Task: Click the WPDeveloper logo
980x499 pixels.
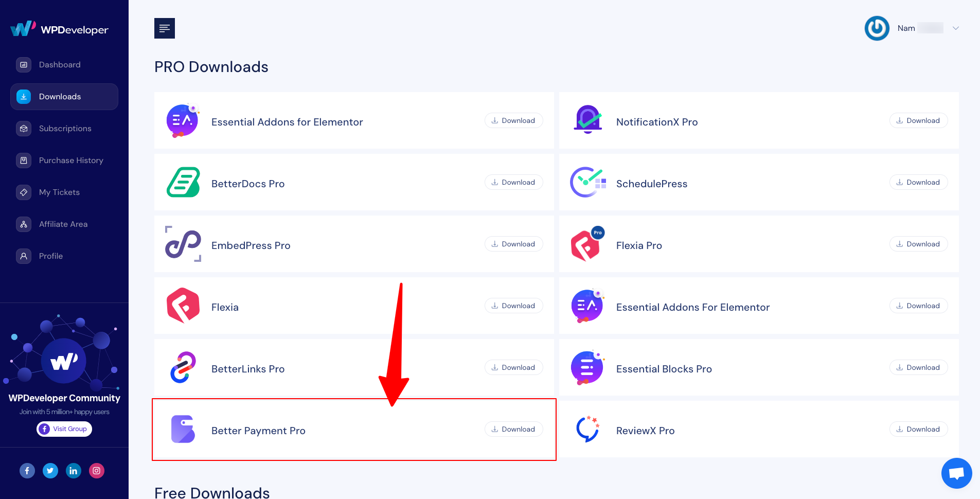Action: click(x=59, y=29)
